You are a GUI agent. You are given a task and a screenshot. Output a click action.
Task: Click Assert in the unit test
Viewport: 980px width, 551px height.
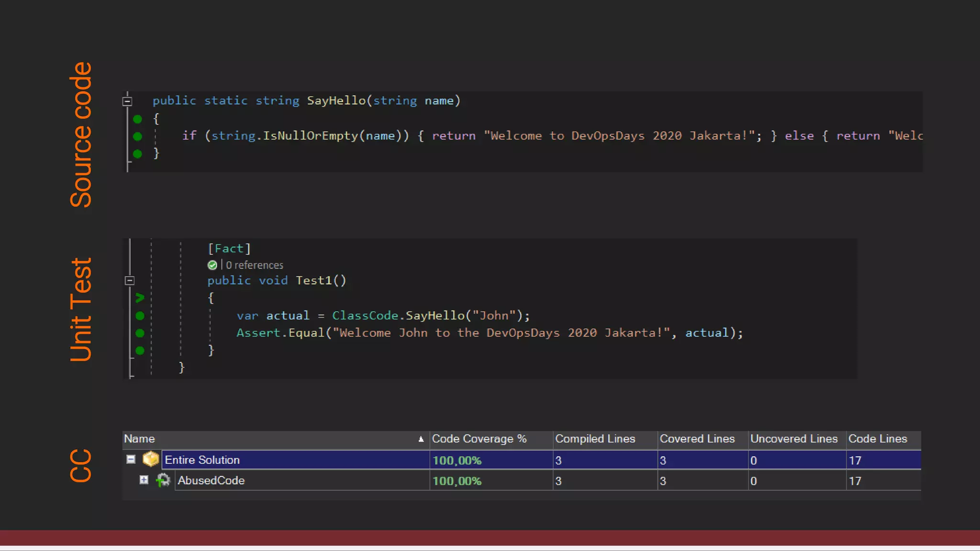(x=258, y=333)
